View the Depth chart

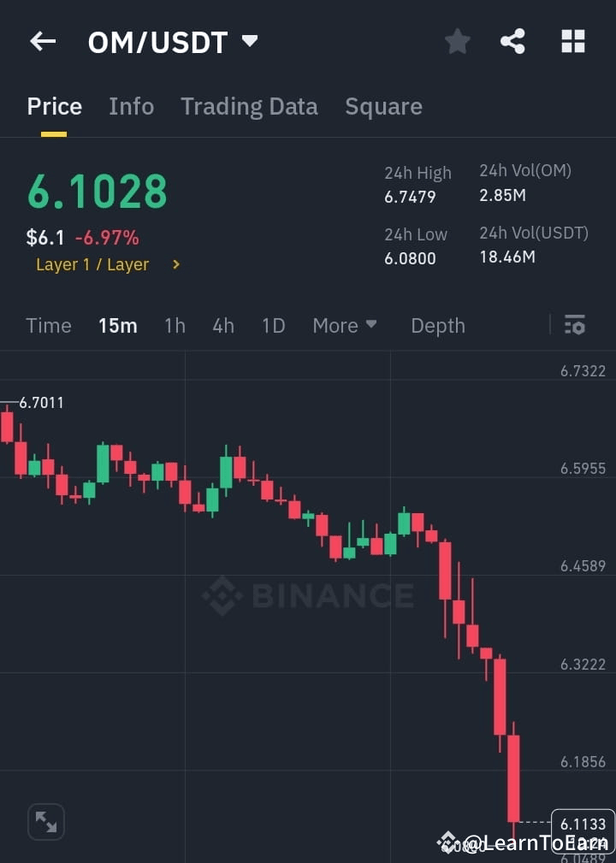437,325
